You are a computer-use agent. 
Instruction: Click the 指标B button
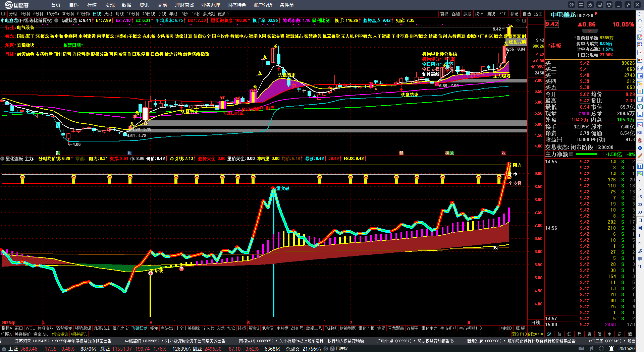[x=506, y=328]
